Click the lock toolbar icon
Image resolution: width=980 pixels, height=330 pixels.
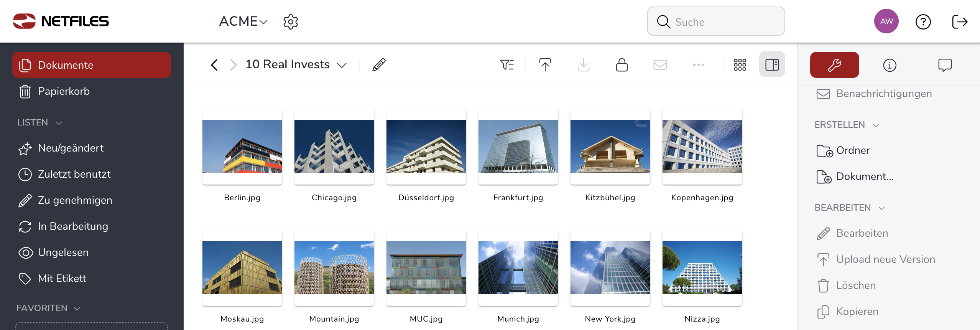tap(622, 64)
